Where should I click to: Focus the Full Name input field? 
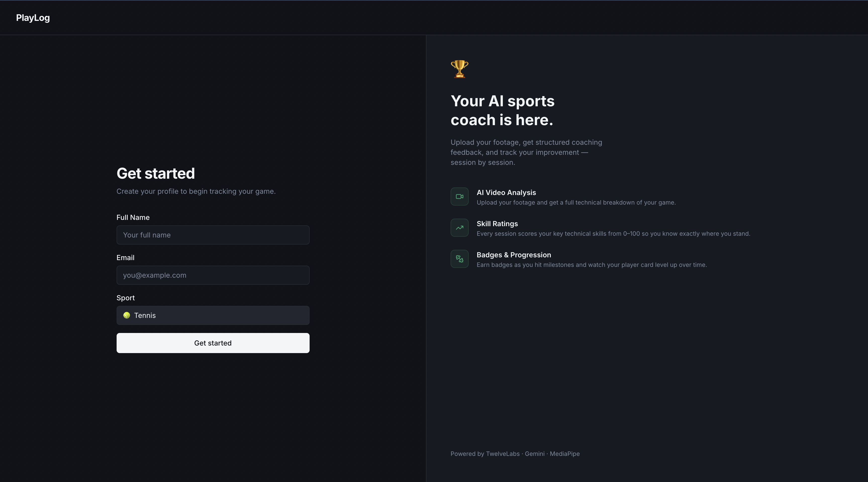click(x=213, y=235)
